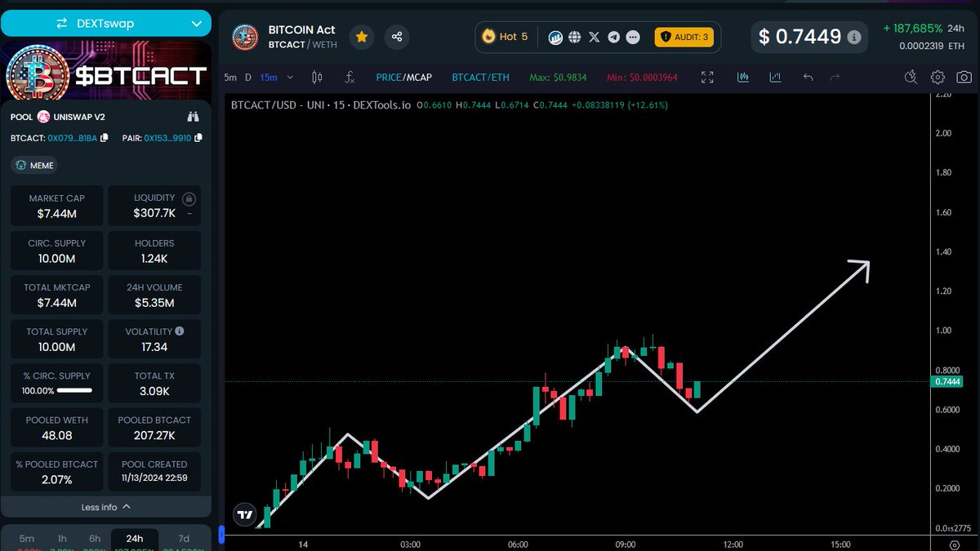Image resolution: width=980 pixels, height=551 pixels.
Task: Click the 24H VOLUME $5.35M card
Action: [x=154, y=295]
